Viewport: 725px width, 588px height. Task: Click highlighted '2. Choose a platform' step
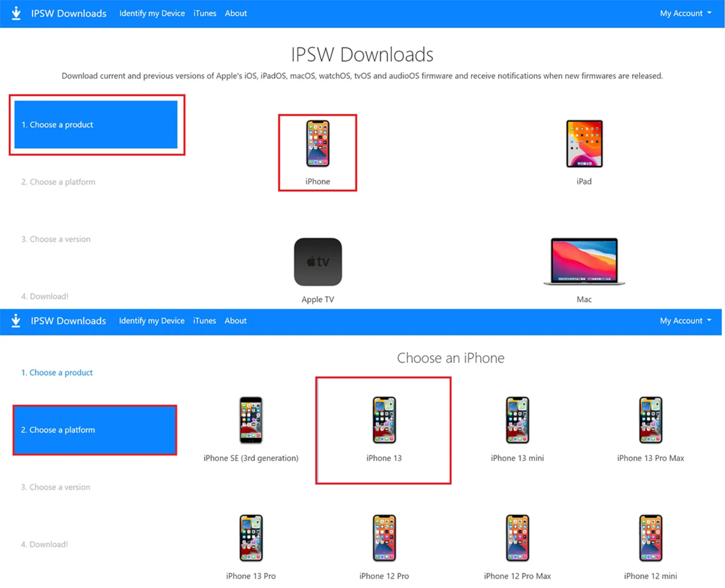click(x=95, y=430)
